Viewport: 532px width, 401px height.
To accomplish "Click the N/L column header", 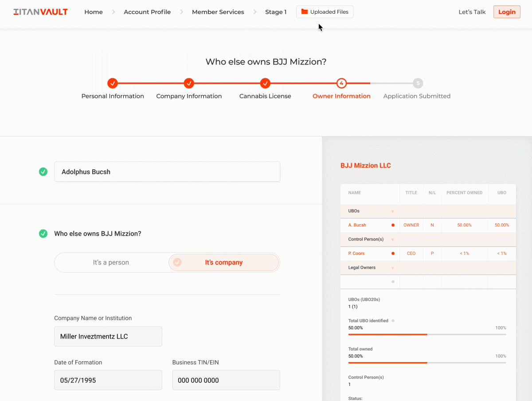I will click(432, 193).
